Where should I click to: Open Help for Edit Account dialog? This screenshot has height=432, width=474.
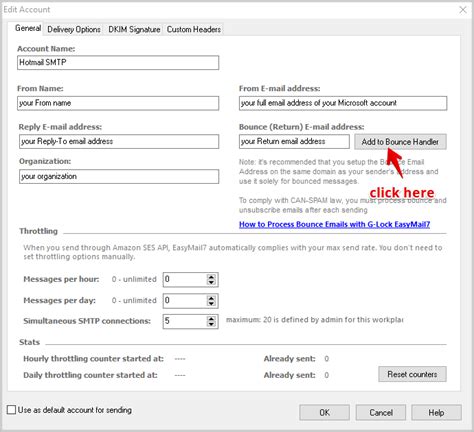click(436, 413)
